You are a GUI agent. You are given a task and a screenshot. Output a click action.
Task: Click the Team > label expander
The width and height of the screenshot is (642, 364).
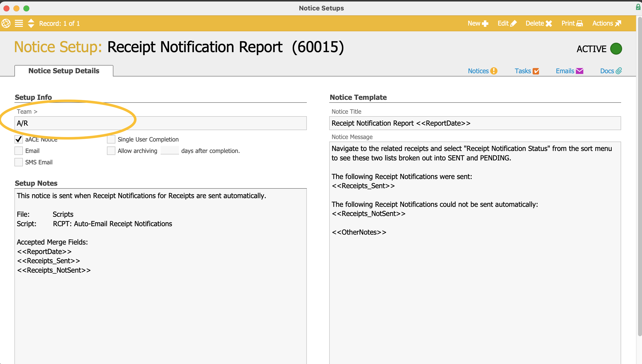point(27,111)
